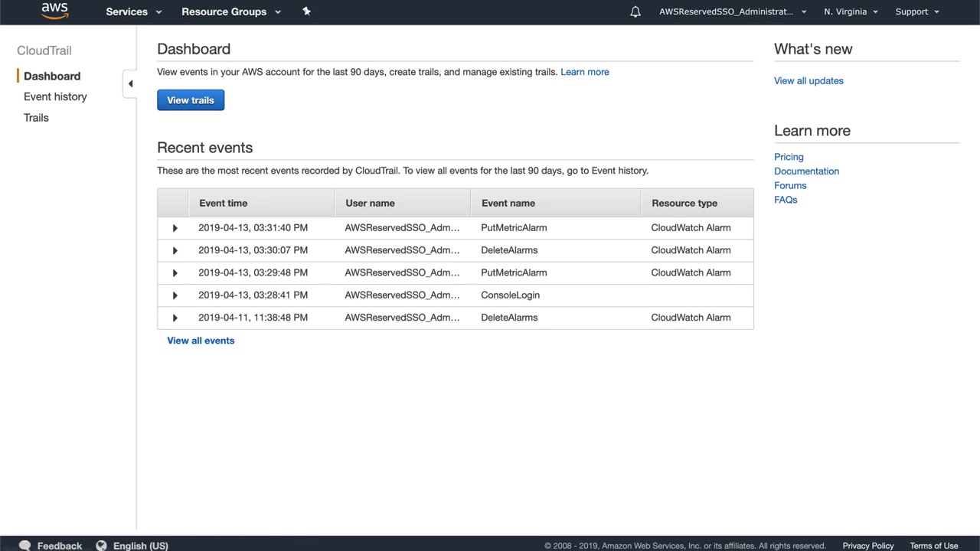
Task: Expand the 03:31:40 PM PutMetricAlarm event row
Action: click(175, 228)
